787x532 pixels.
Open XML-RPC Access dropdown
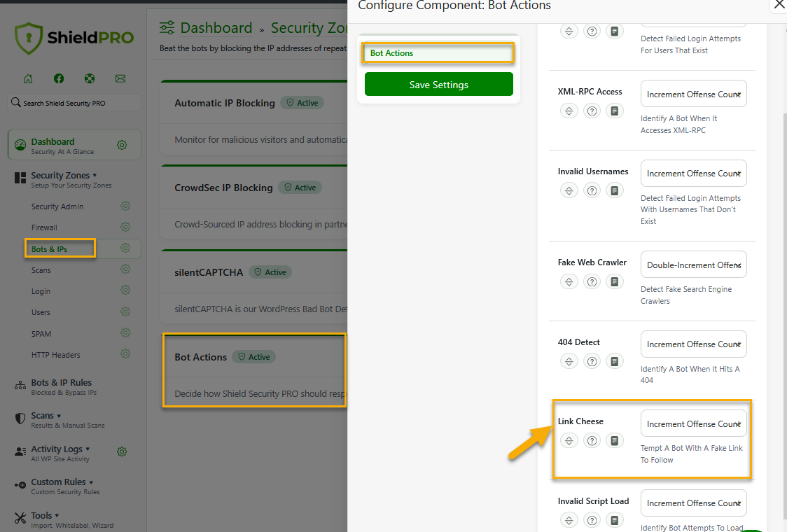pos(694,94)
